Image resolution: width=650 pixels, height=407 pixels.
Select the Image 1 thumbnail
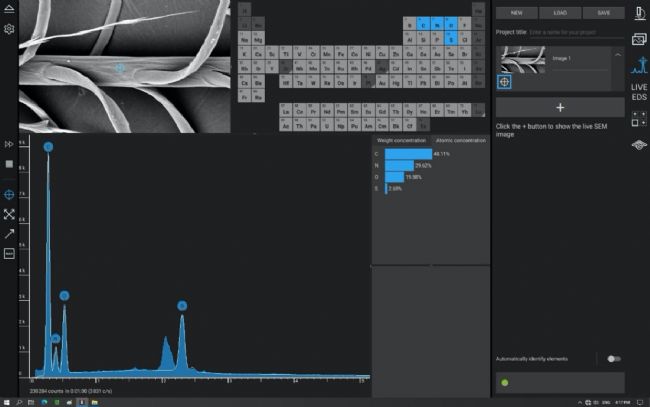pyautogui.click(x=523, y=59)
